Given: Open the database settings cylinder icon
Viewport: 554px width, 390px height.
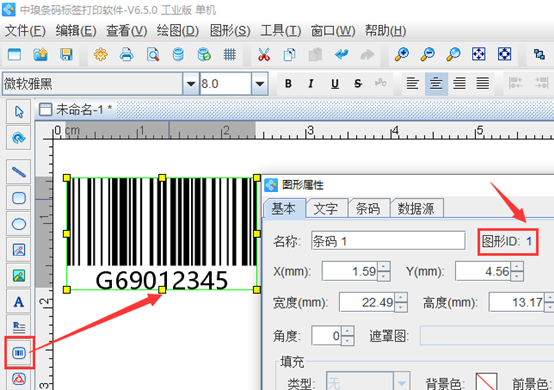Looking at the screenshot, I should point(178,54).
